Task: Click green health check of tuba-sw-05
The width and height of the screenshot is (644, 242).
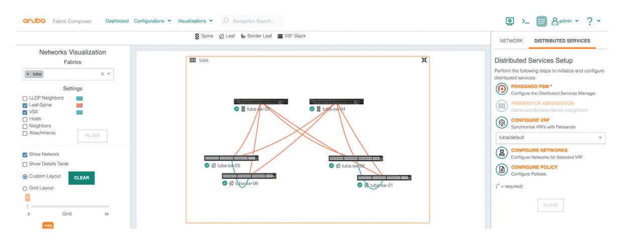Action: coord(207,165)
